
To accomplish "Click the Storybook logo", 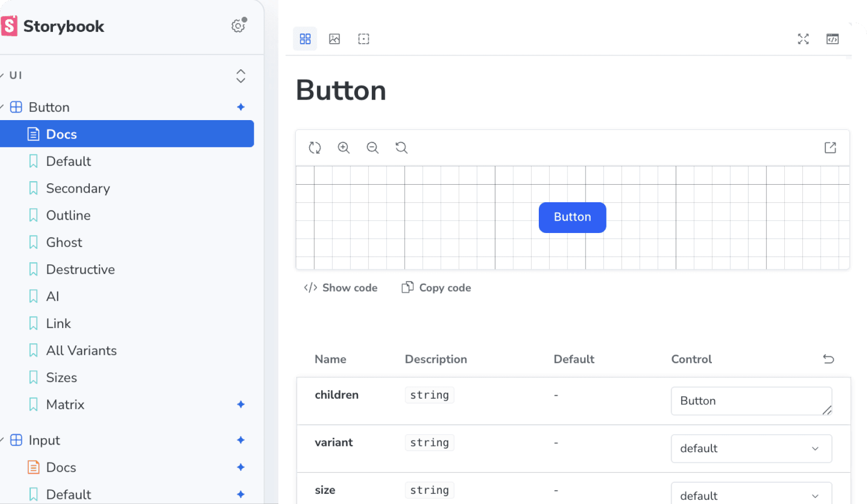I will point(52,26).
